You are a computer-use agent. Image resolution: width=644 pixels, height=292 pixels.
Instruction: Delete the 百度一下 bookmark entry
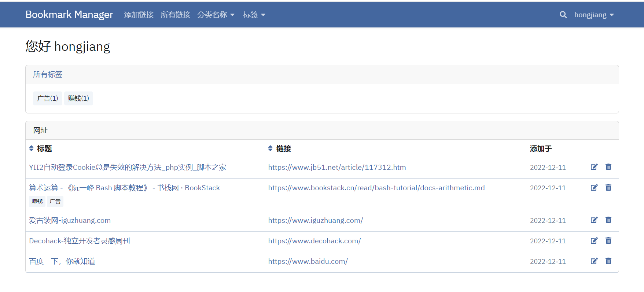pos(608,261)
